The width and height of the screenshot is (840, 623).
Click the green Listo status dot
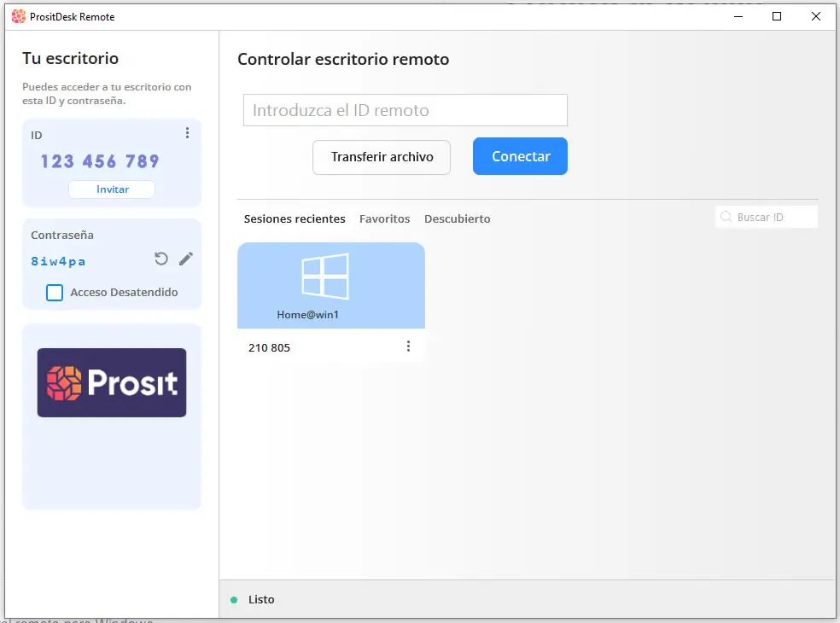click(x=234, y=600)
